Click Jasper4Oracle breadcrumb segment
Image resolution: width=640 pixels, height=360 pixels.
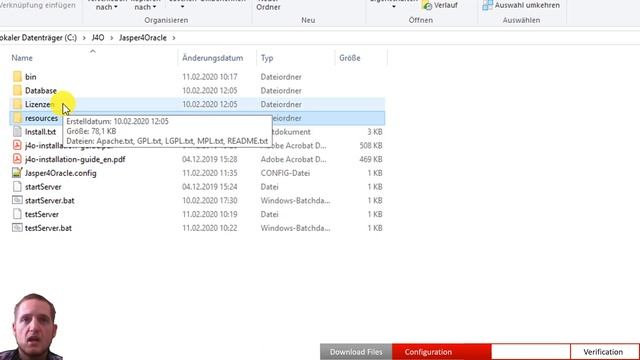pos(143,38)
